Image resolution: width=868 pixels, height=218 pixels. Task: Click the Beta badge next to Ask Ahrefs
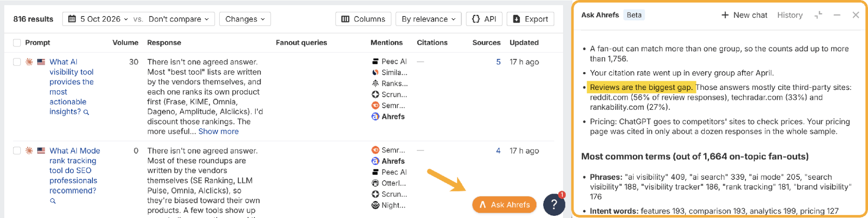tap(634, 15)
